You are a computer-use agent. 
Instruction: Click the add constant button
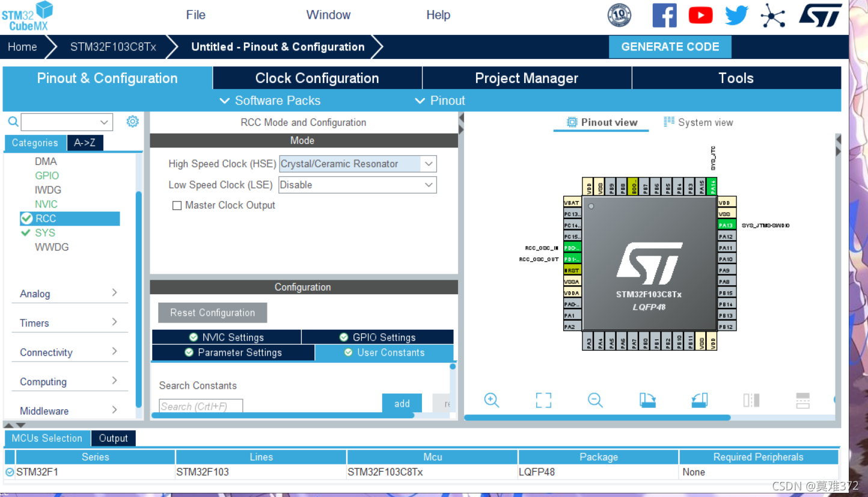click(402, 404)
